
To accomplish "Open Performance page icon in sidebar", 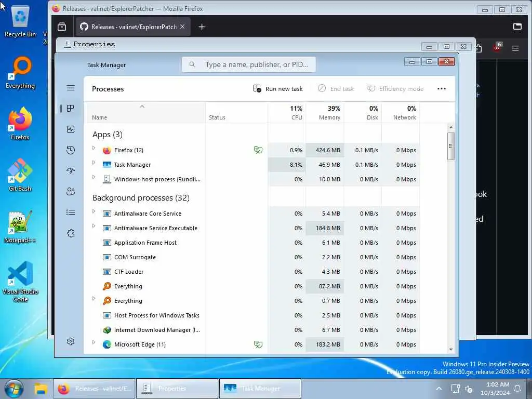I will 71,129.
